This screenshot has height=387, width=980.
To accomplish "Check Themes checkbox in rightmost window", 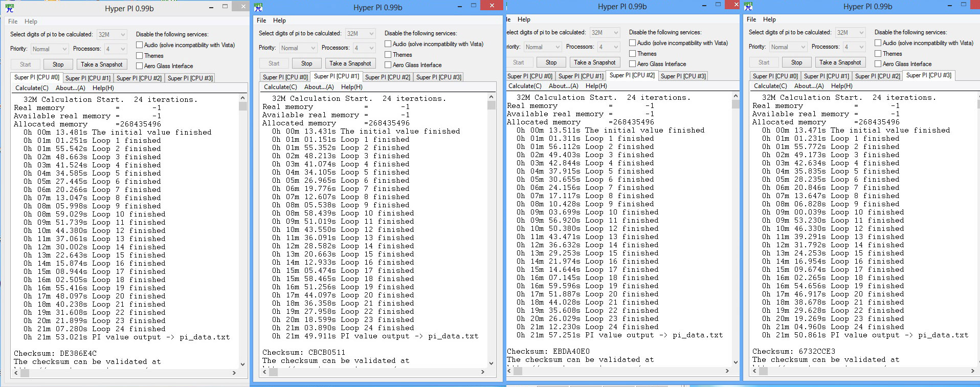I will [878, 54].
